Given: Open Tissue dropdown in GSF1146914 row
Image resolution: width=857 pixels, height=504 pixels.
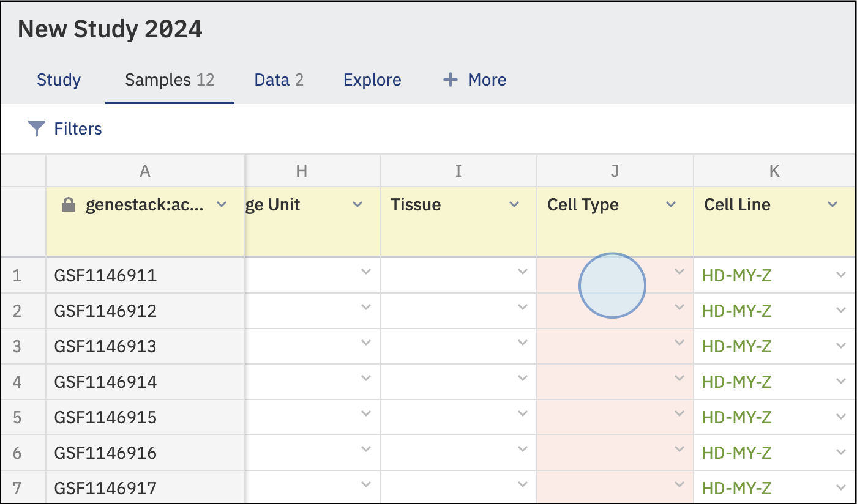Looking at the screenshot, I should tap(523, 378).
